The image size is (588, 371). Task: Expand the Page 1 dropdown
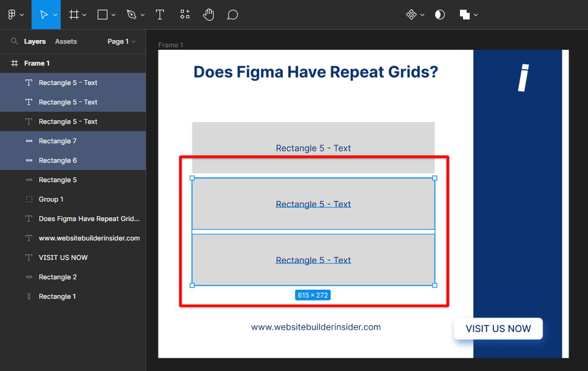click(x=121, y=41)
